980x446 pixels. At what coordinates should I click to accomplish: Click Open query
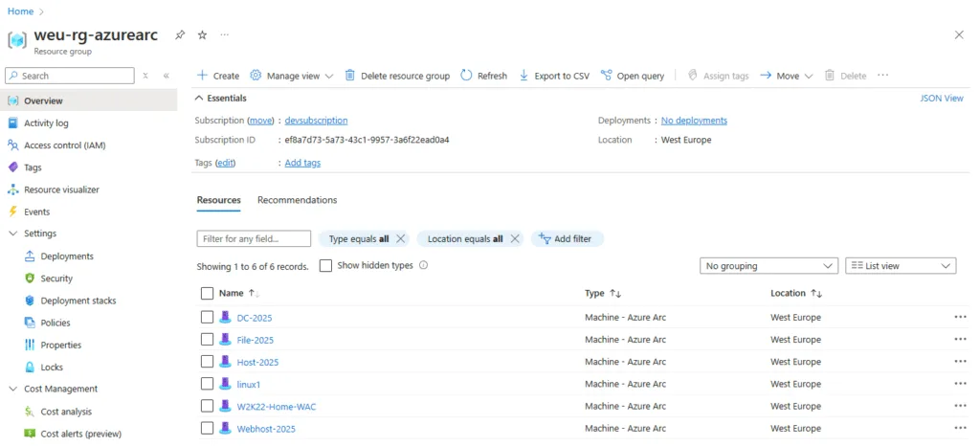632,76
